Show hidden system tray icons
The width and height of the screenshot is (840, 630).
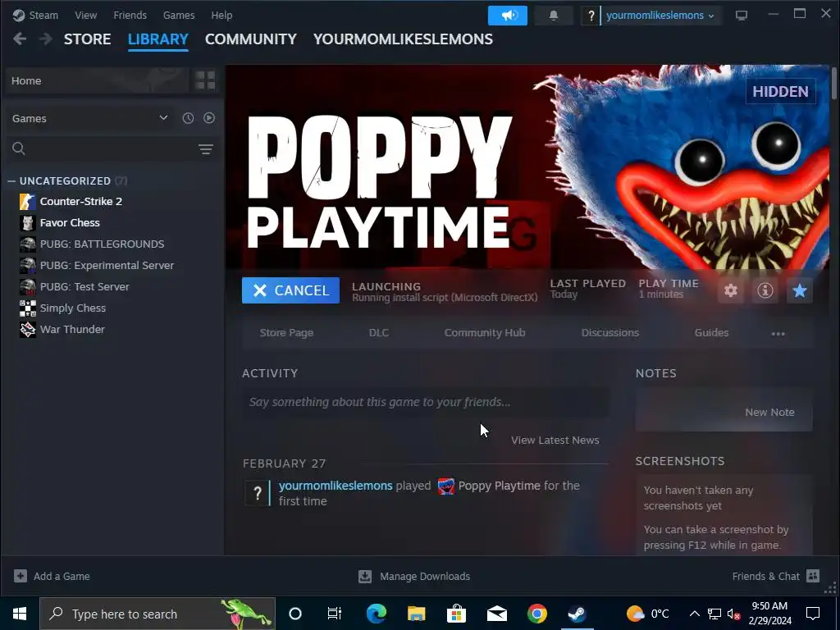694,614
